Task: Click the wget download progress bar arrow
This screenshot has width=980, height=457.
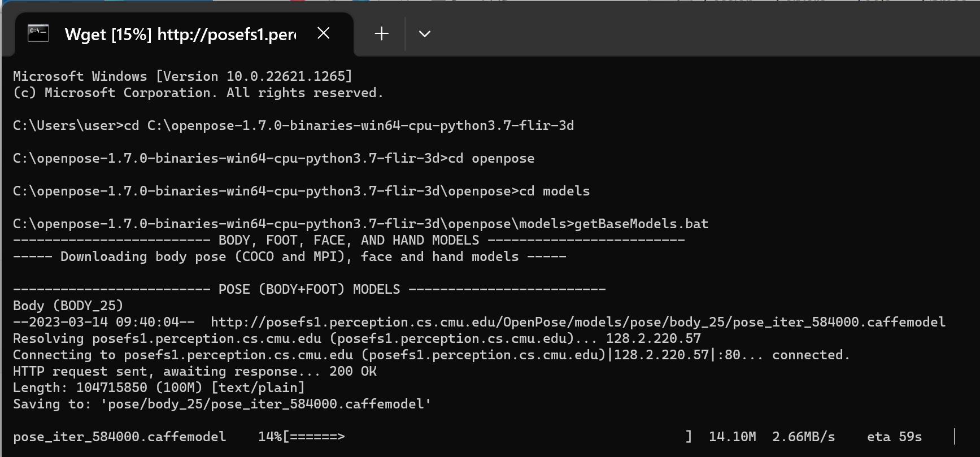Action: point(317,437)
